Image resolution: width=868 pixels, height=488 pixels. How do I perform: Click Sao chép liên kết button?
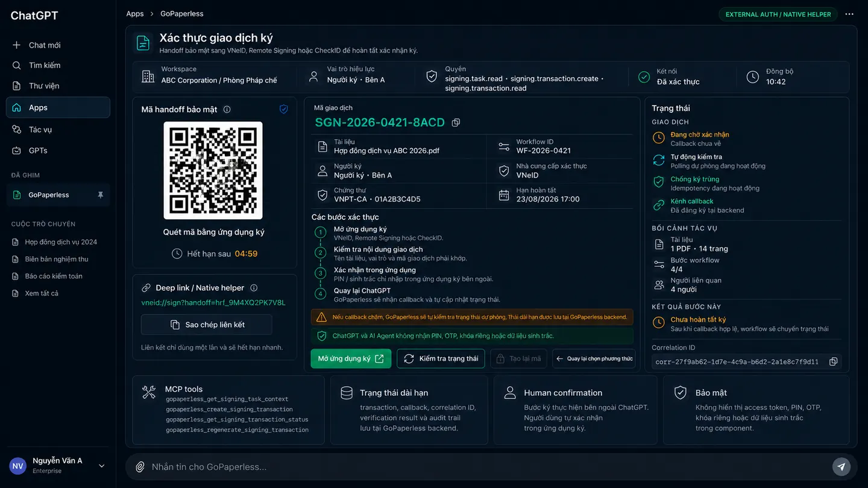(x=207, y=325)
